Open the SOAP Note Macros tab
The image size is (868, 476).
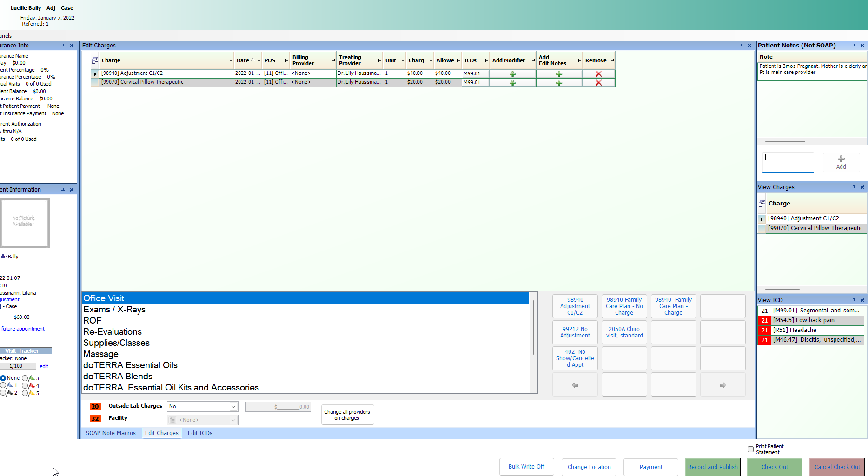pos(111,433)
